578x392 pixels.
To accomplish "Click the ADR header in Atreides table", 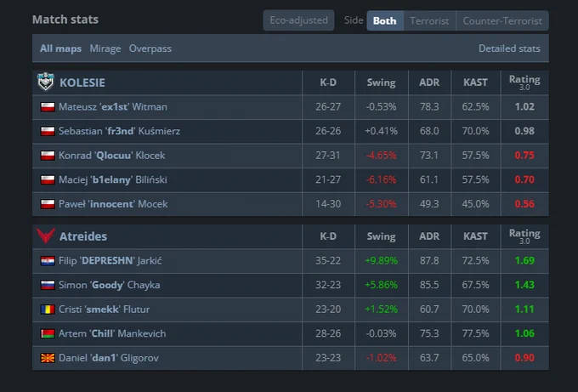I will [429, 236].
